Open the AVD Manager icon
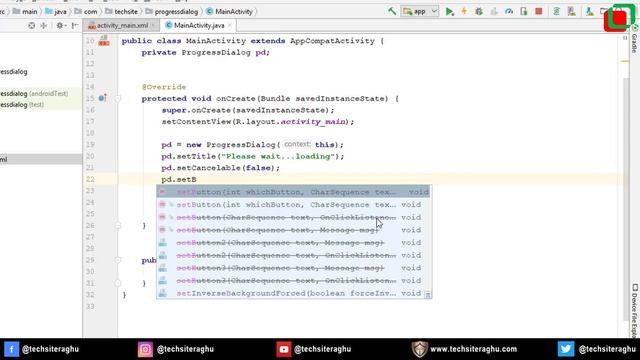Screen dimensions: 640x360 (571, 11)
